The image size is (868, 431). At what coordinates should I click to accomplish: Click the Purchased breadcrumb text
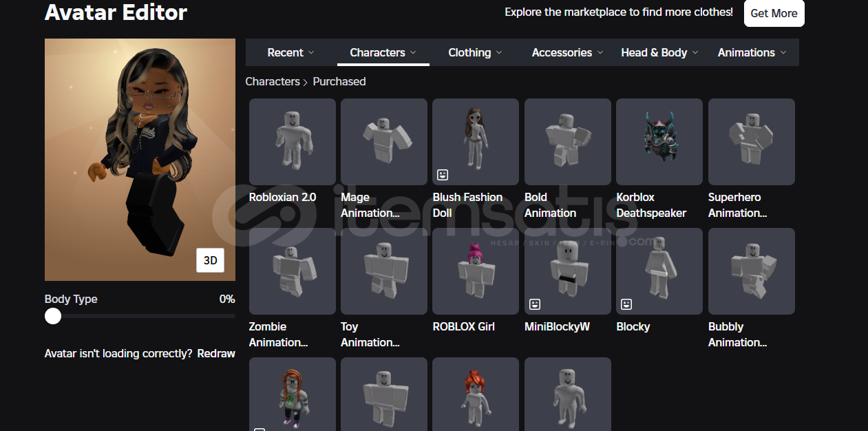click(x=339, y=81)
